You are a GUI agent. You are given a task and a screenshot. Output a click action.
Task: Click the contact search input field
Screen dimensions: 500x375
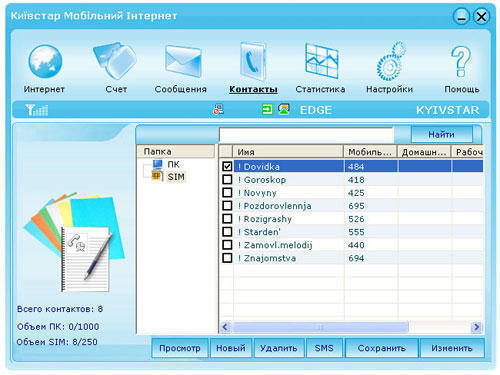tap(306, 135)
